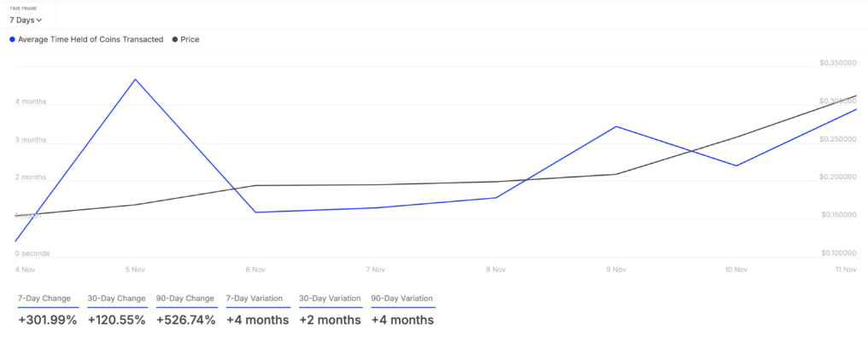Click the +301.99% value
Viewport: 868px width, 337px height.
[x=48, y=320]
